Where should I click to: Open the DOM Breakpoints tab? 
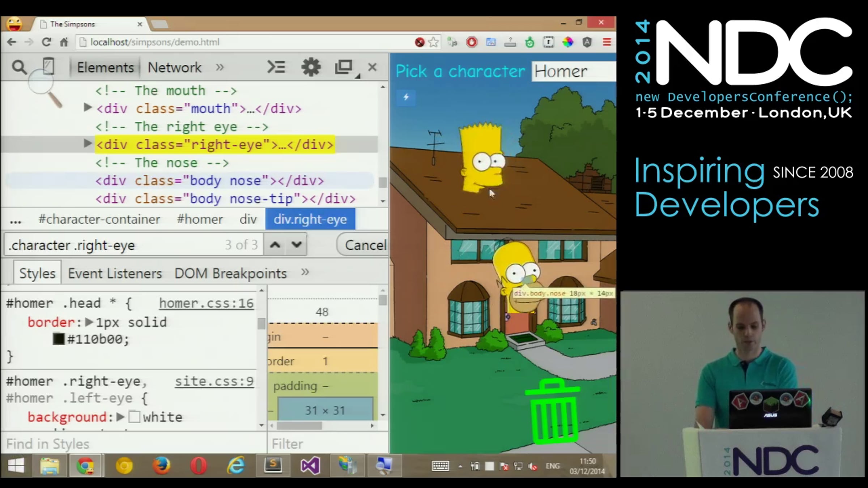[231, 273]
